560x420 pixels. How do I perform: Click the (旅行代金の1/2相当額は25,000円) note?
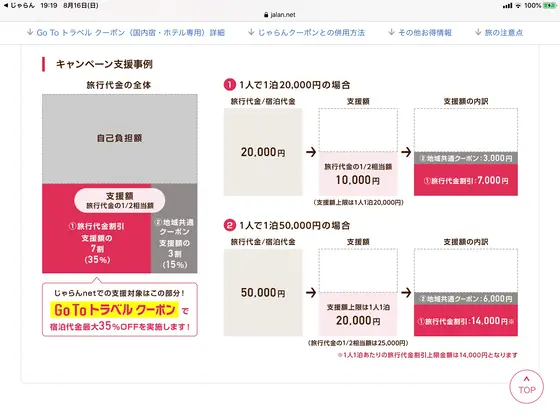click(358, 343)
